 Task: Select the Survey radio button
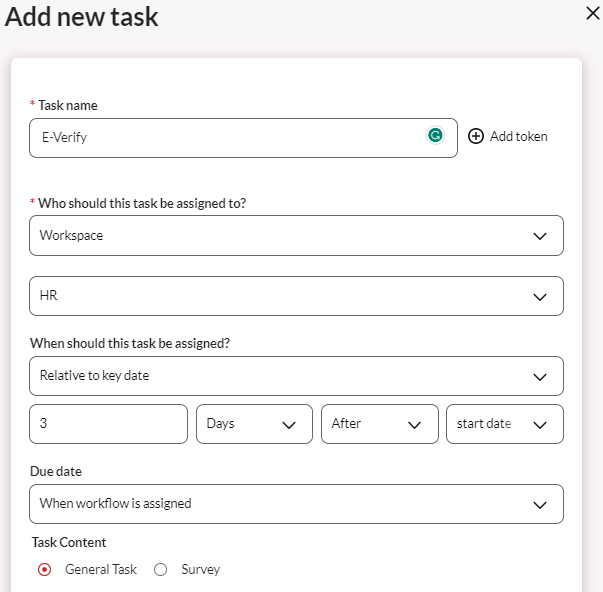[161, 569]
